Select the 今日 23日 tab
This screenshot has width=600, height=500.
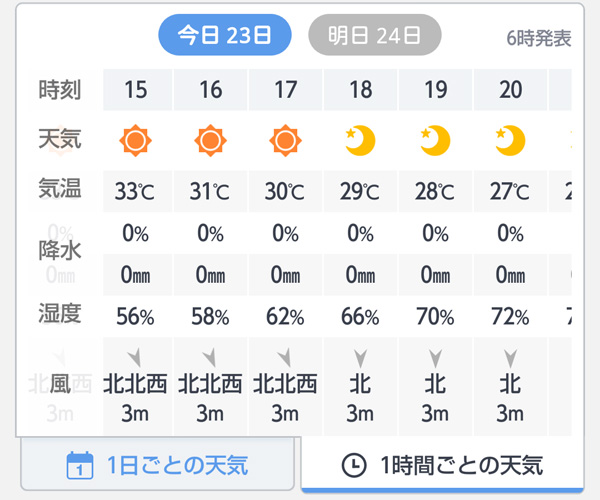[225, 36]
